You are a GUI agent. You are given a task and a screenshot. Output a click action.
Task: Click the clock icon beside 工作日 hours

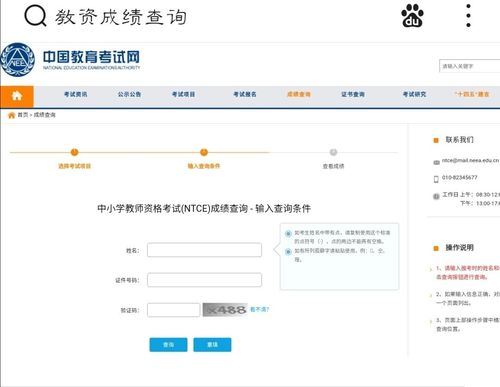tap(436, 196)
